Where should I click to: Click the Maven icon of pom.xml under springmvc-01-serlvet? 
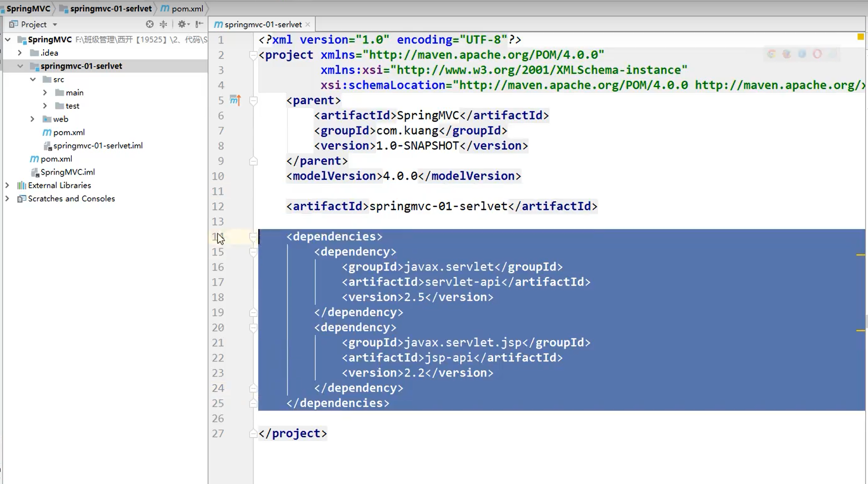pos(47,132)
